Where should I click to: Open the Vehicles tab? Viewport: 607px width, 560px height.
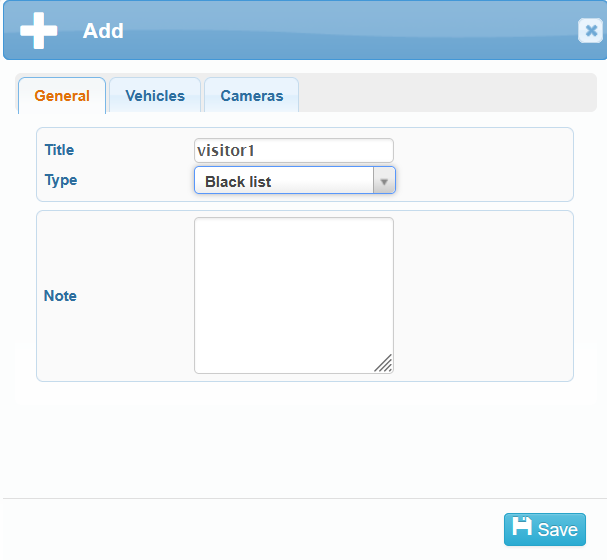pyautogui.click(x=155, y=96)
